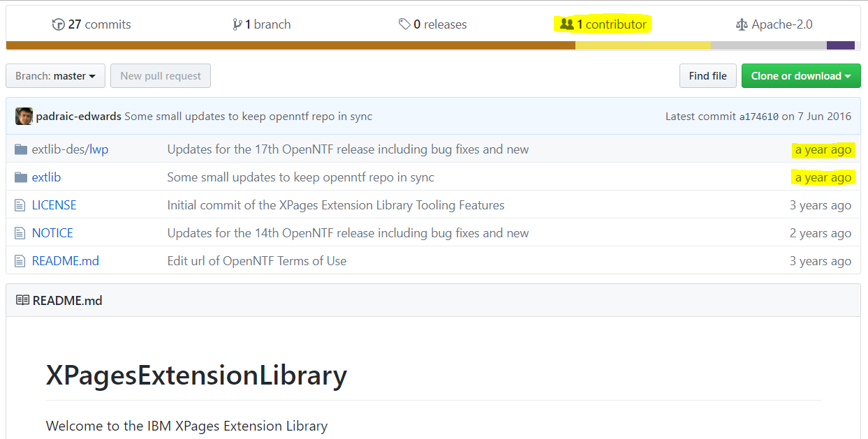Open the 17th OpenNTF release commit message
The height and width of the screenshot is (439, 868).
(x=348, y=149)
